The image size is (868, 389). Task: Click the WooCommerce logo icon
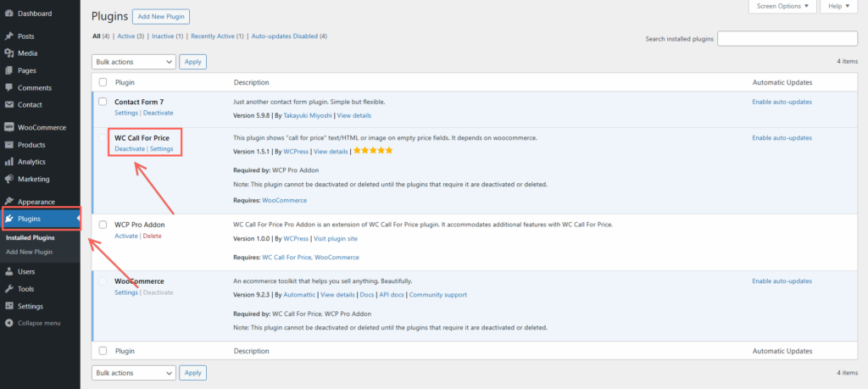[x=8, y=127]
